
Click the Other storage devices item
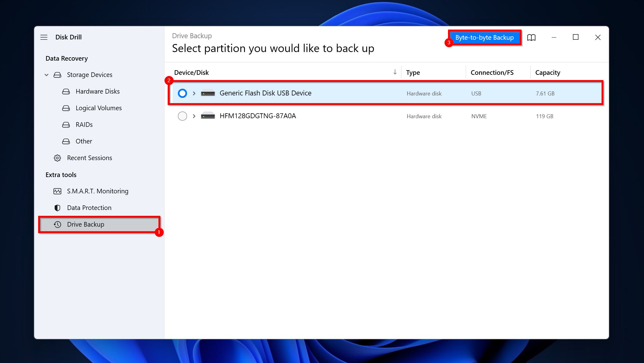(x=83, y=141)
